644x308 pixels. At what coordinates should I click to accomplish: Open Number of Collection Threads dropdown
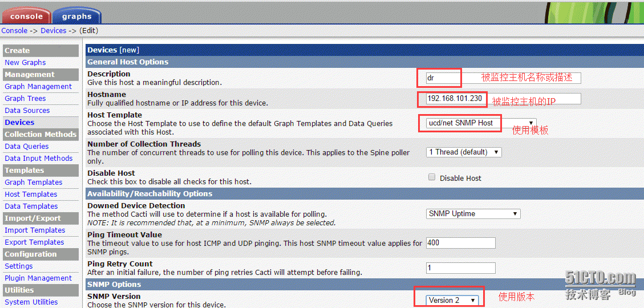pyautogui.click(x=464, y=152)
